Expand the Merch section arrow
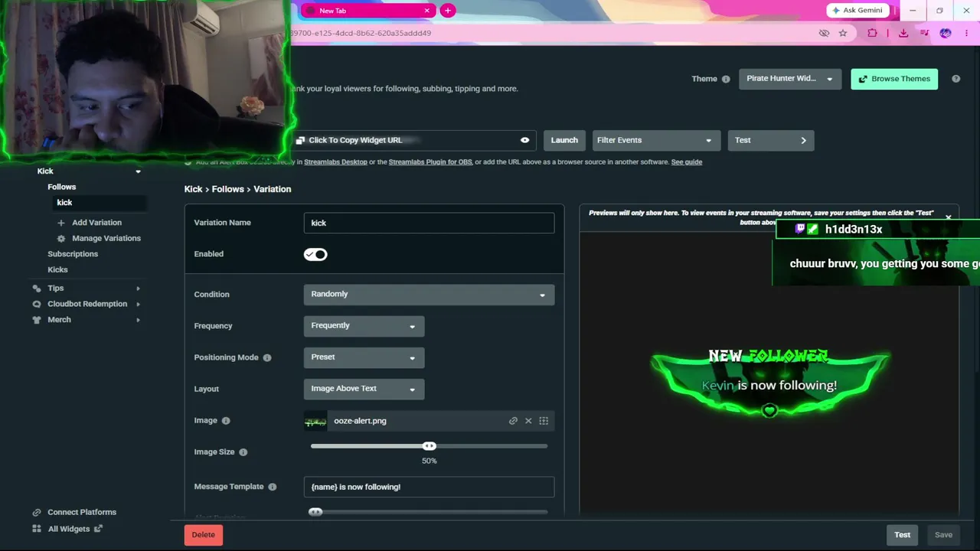The image size is (980, 551). coord(138,320)
